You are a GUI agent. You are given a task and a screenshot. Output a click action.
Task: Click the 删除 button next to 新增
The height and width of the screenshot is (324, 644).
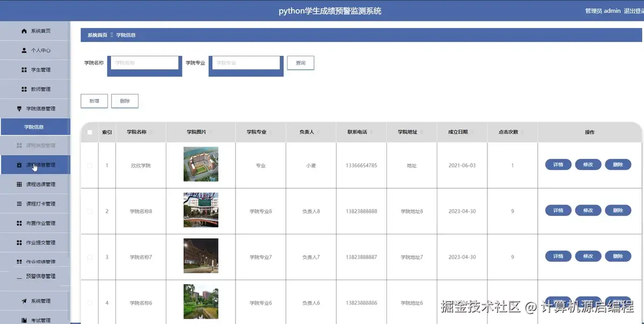[125, 101]
